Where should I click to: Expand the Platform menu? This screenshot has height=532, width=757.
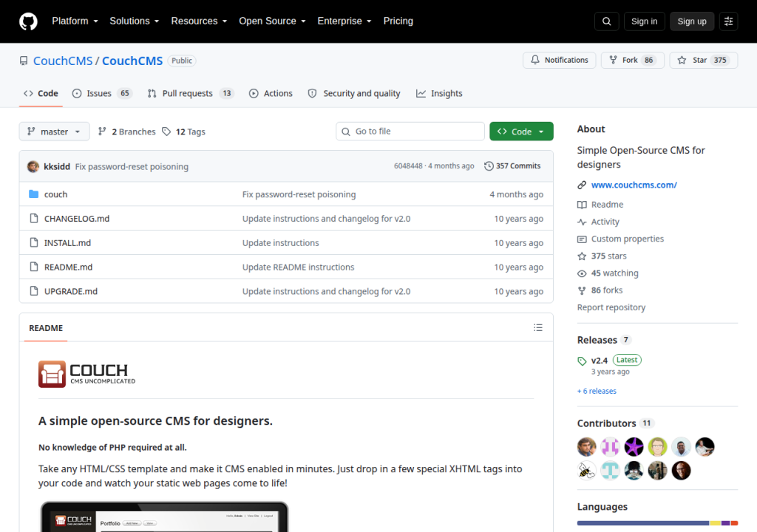coord(75,21)
